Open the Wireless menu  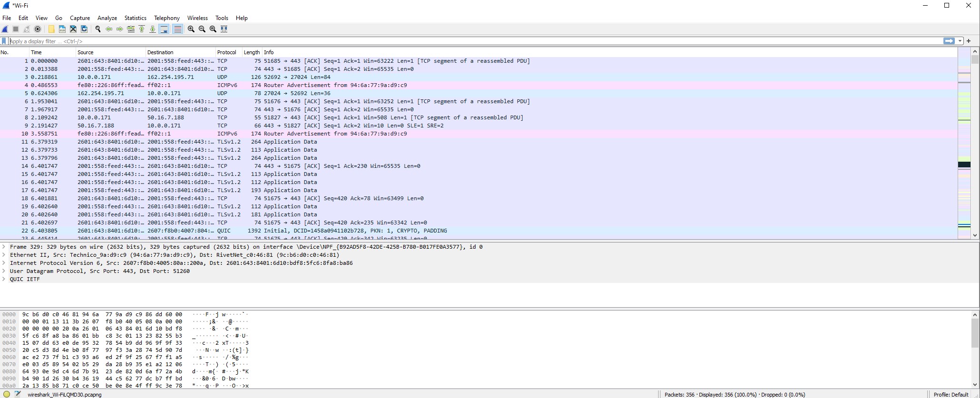click(197, 18)
